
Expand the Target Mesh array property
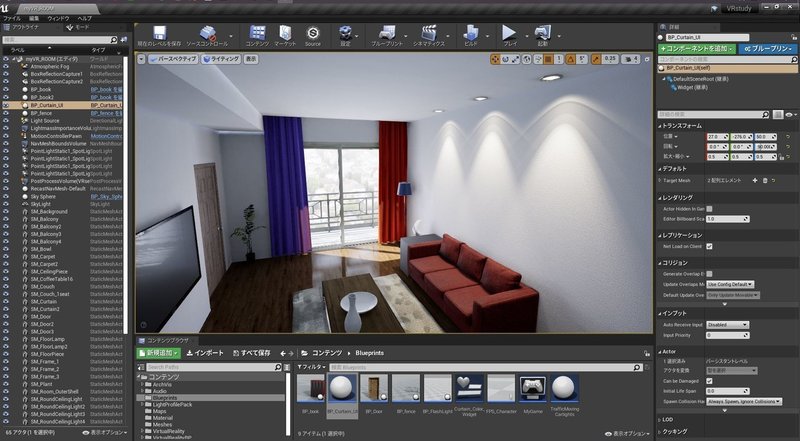point(660,181)
